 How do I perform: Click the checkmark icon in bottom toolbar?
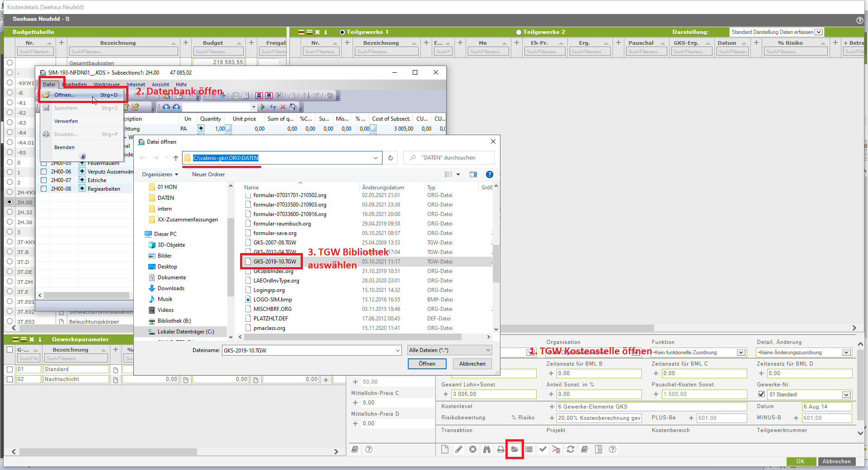tap(542, 449)
